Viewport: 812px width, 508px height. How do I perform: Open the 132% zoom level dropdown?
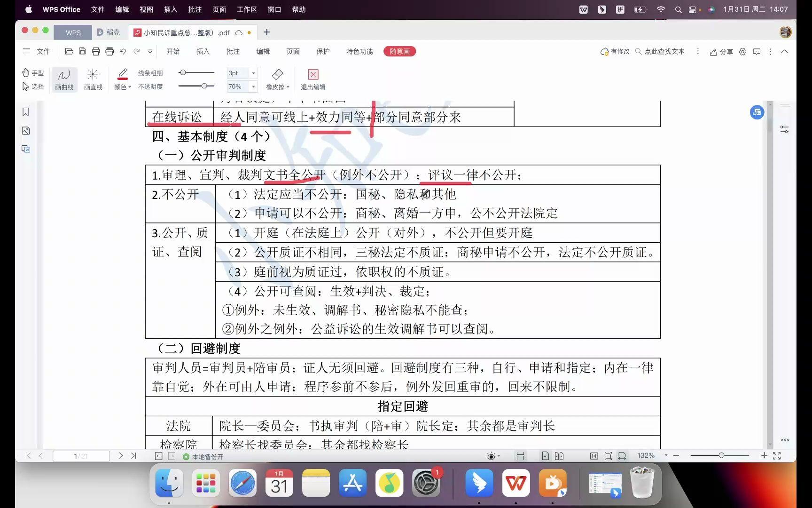(x=666, y=455)
